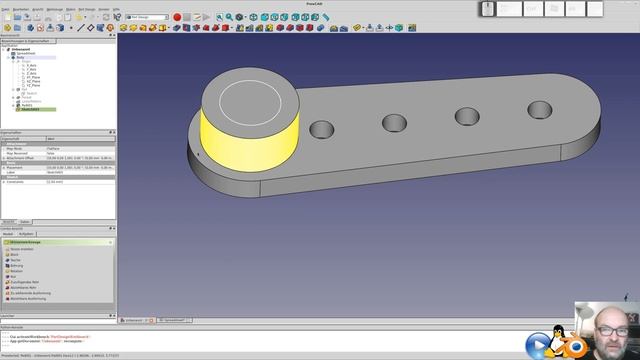Select Spreadsheet in the model tree
640x360 pixels.
point(26,53)
